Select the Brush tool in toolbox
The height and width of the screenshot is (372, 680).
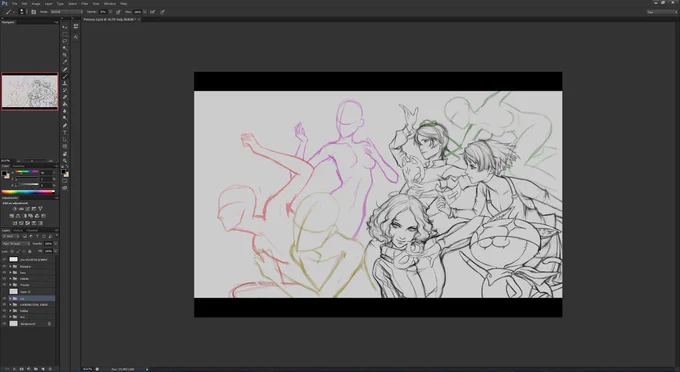(x=65, y=76)
